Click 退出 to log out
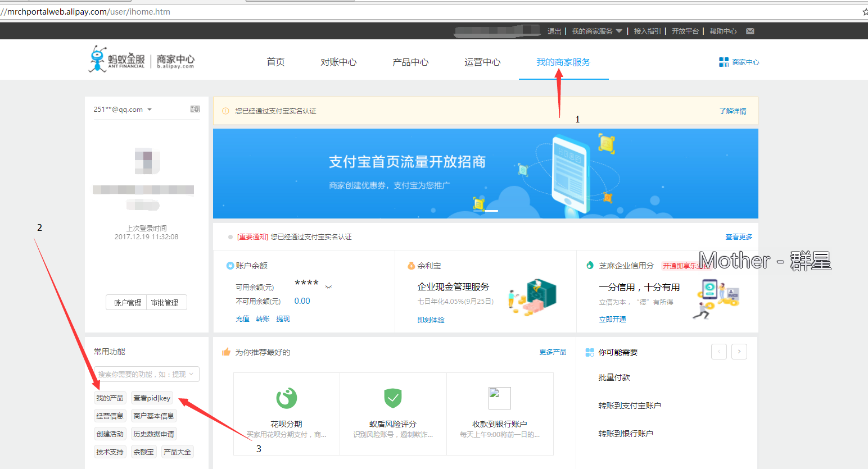Screen dimensions: 868x469 554,31
